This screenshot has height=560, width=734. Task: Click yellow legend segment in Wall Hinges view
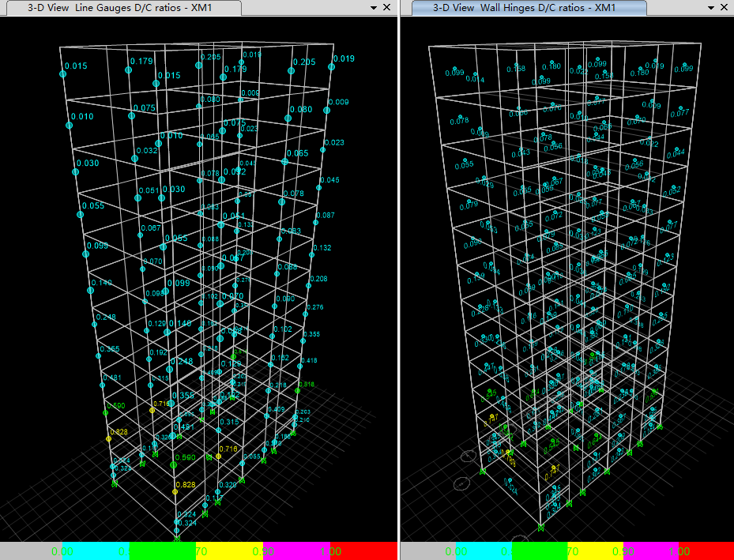pos(595,551)
